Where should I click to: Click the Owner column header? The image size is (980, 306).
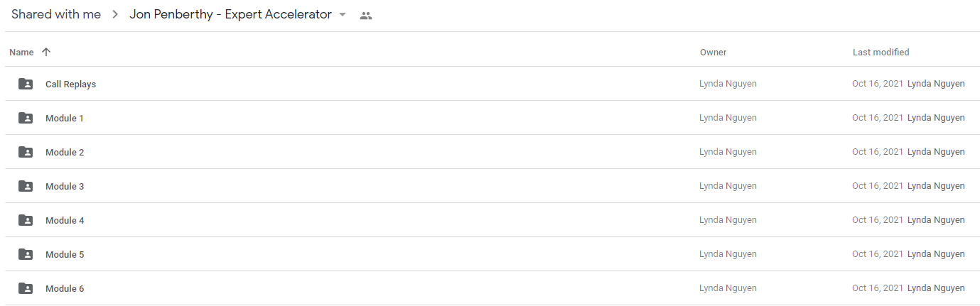point(714,52)
